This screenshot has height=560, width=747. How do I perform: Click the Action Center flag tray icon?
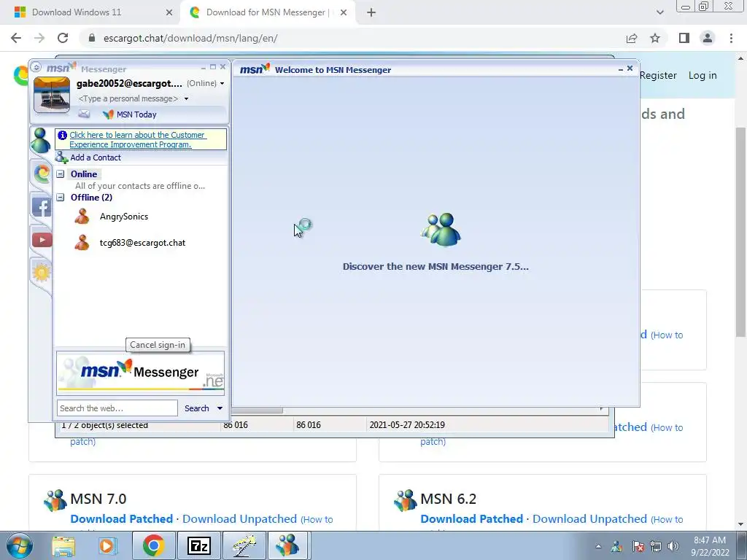coord(638,546)
